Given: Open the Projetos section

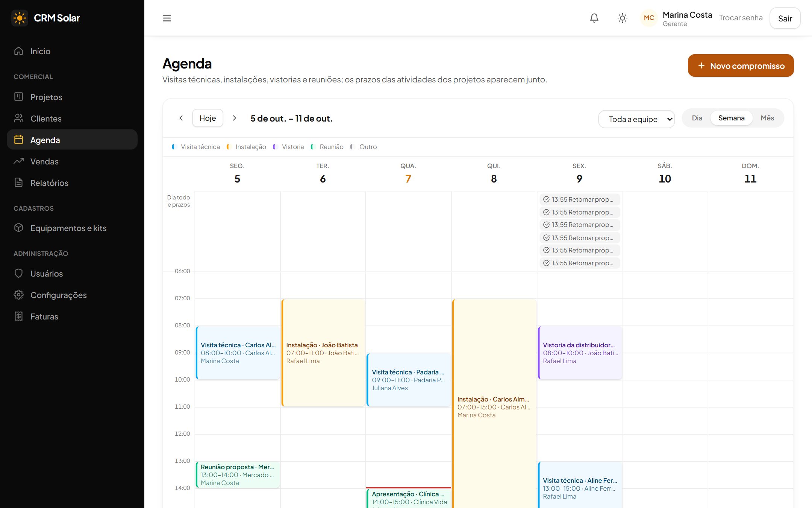Looking at the screenshot, I should (x=72, y=97).
